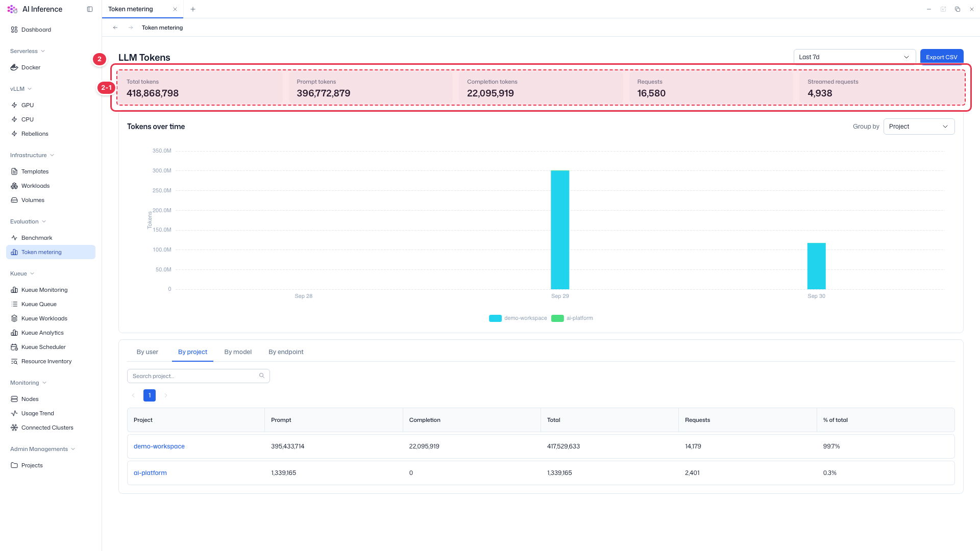This screenshot has width=980, height=551.
Task: Toggle demo-workspace series in chart legend
Action: [x=518, y=318]
